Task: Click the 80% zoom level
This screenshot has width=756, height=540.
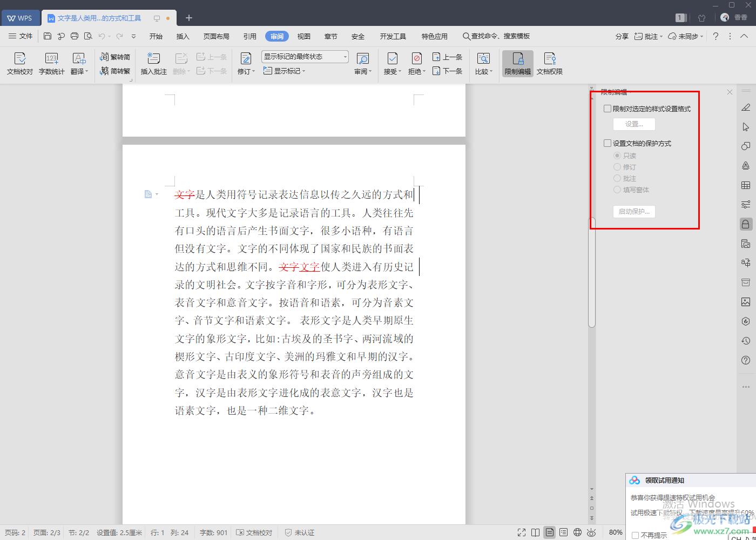Action: click(x=616, y=532)
